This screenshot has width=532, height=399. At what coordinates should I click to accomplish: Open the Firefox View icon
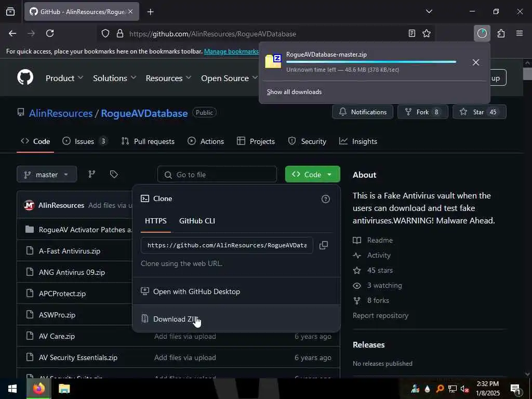click(10, 12)
